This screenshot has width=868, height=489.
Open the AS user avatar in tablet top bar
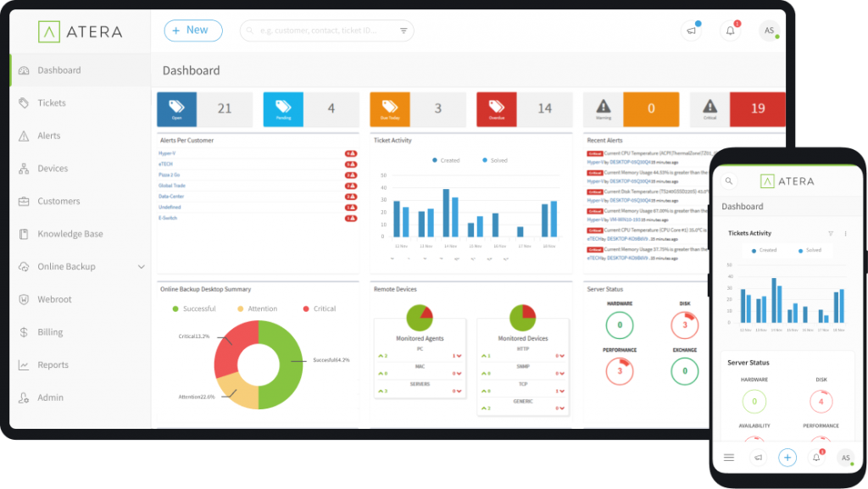tap(770, 31)
